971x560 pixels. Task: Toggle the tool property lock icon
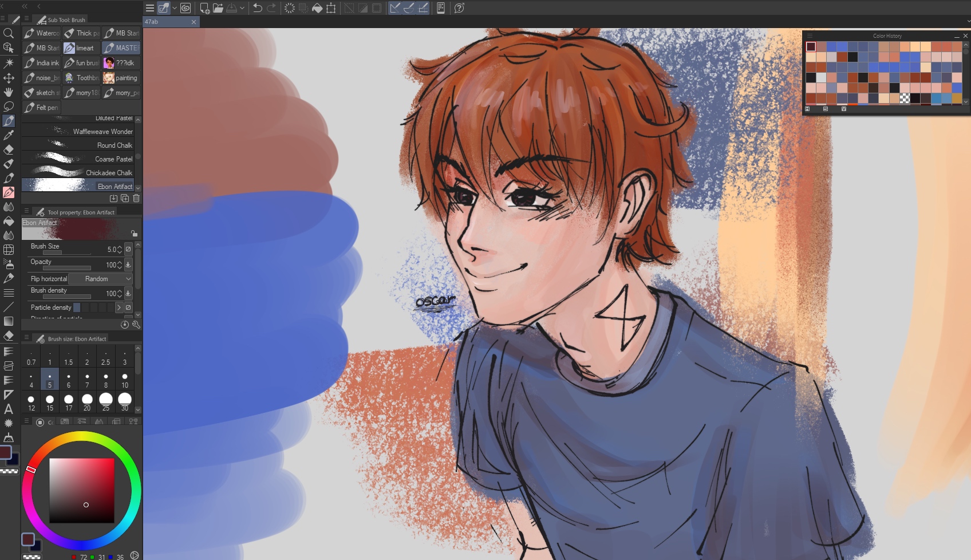tap(134, 234)
